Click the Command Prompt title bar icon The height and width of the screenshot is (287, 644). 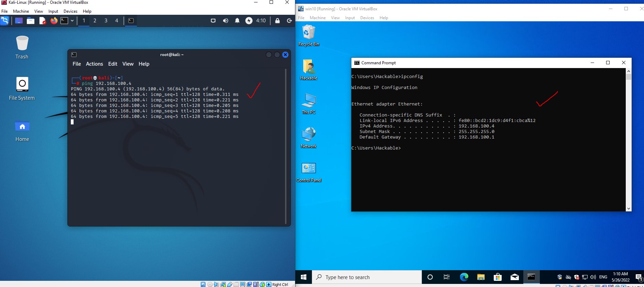point(357,63)
